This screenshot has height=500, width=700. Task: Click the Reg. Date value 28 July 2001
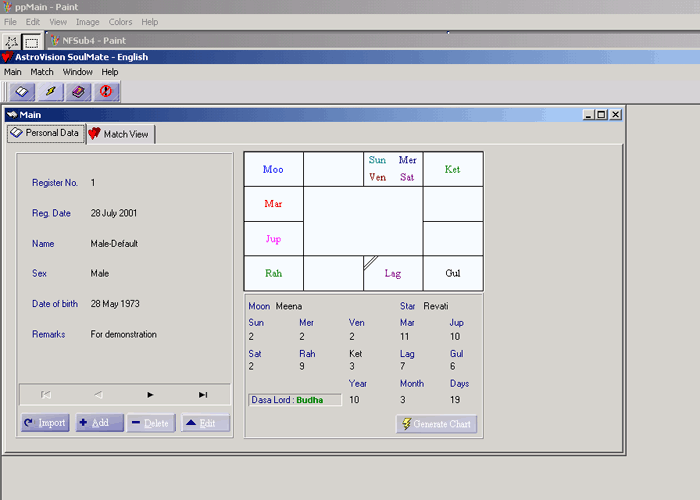[x=114, y=213]
